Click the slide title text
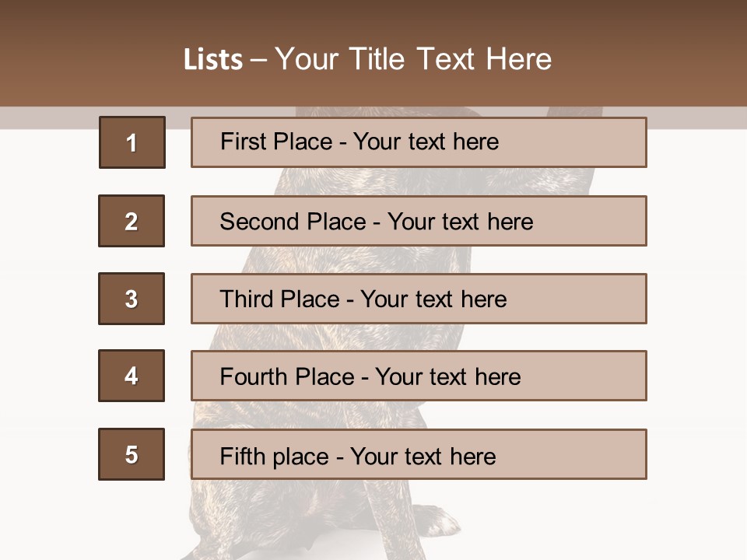Image resolution: width=747 pixels, height=560 pixels. pyautogui.click(x=367, y=59)
